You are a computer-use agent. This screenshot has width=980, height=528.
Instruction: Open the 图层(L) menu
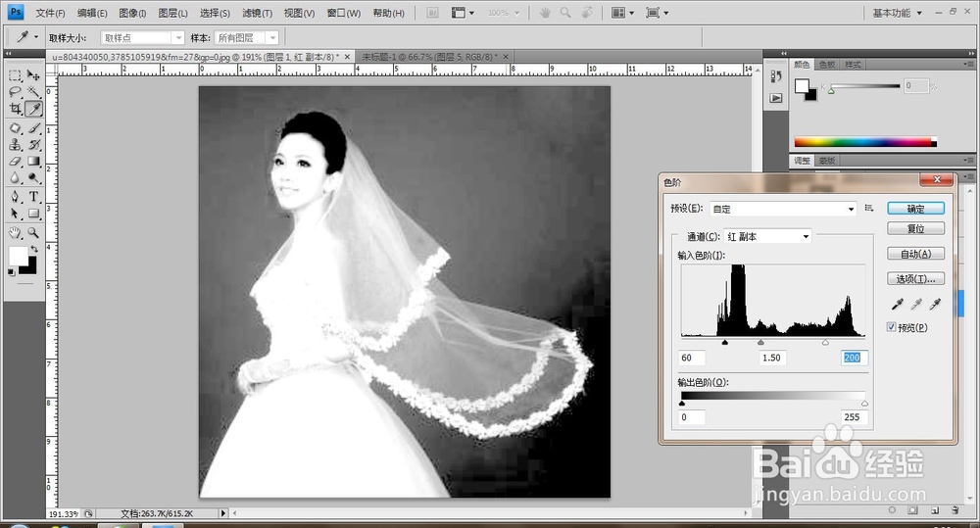[173, 13]
